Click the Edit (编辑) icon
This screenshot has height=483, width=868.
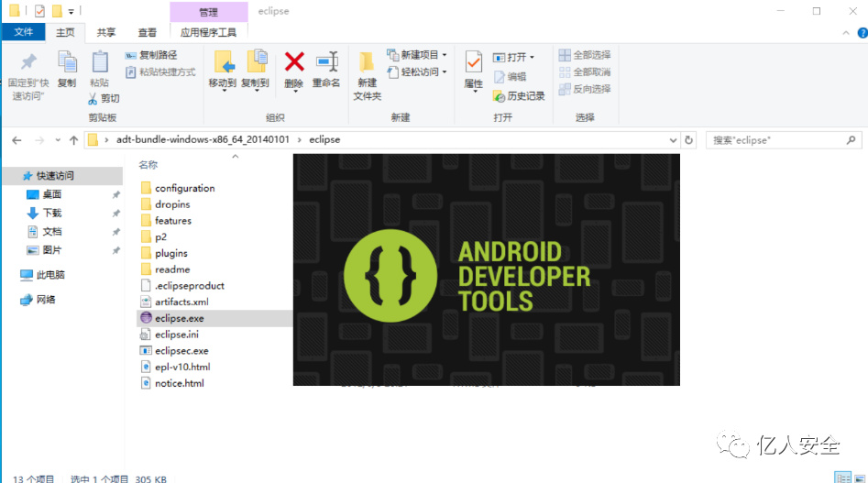click(x=500, y=77)
